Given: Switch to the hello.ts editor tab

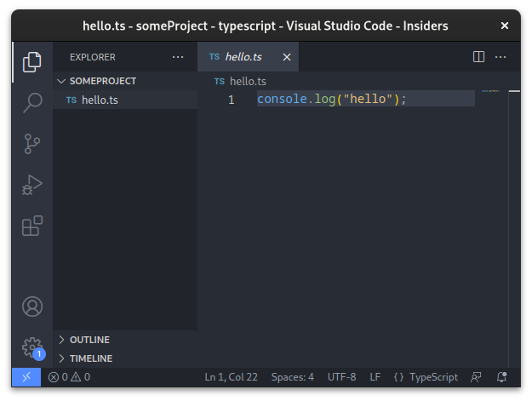Looking at the screenshot, I should pos(248,57).
